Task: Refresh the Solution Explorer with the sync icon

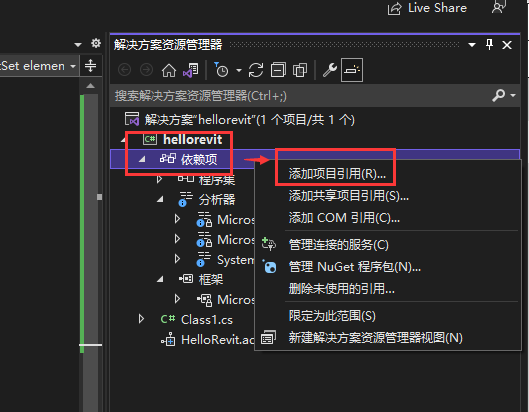Action: pyautogui.click(x=256, y=71)
